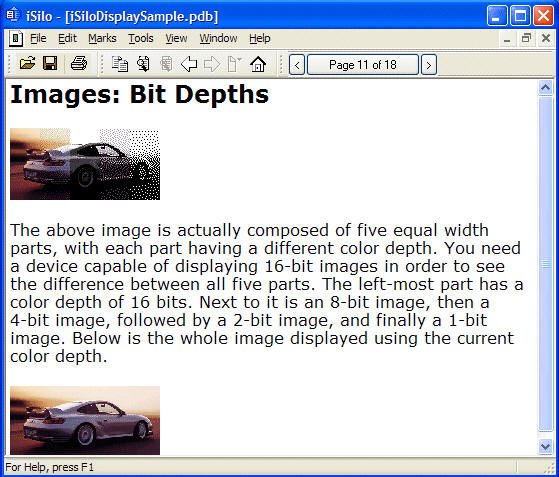The height and width of the screenshot is (477, 559).
Task: Open the View menu
Action: pos(176,38)
